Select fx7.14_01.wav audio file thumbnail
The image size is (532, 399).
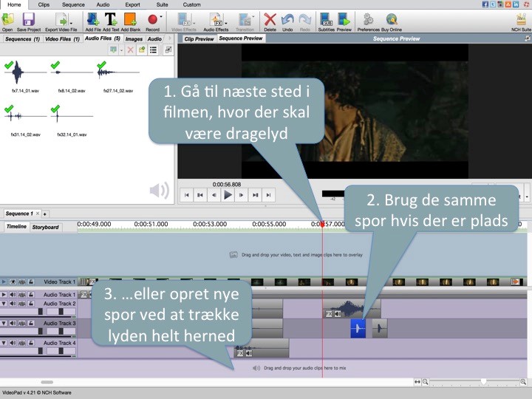point(25,72)
